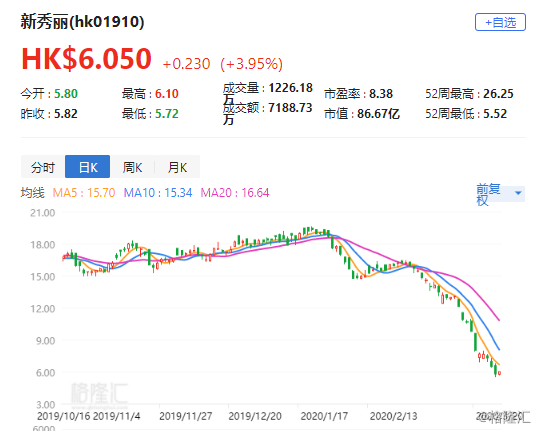Click the 成交量 value 1226.18
The height and width of the screenshot is (431, 538).
[x=290, y=88]
